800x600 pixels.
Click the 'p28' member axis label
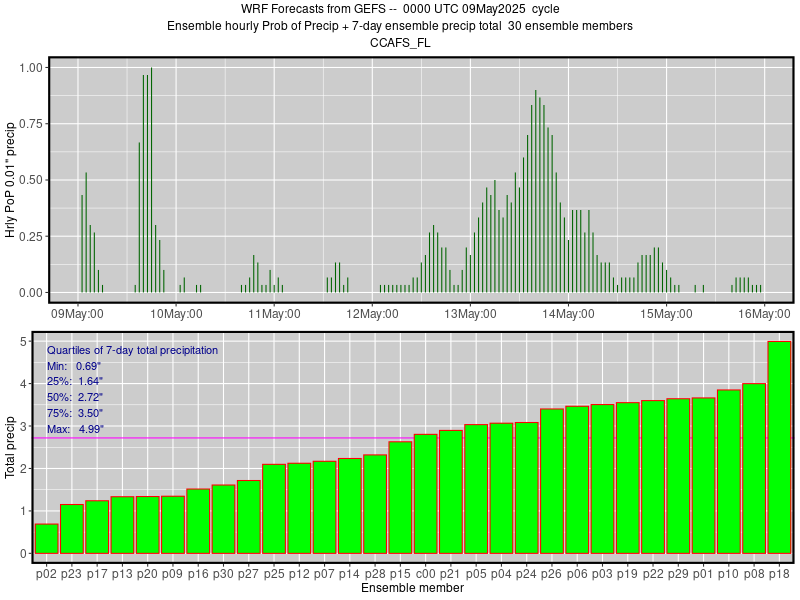(374, 574)
